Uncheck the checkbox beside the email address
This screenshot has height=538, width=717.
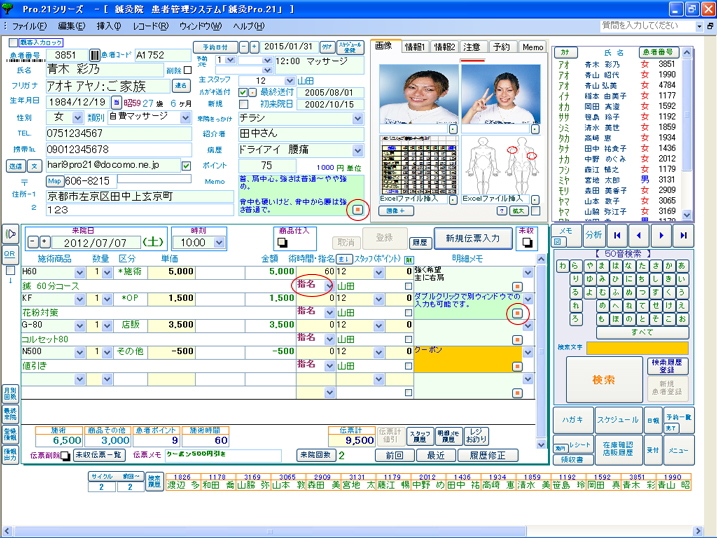coord(186,165)
